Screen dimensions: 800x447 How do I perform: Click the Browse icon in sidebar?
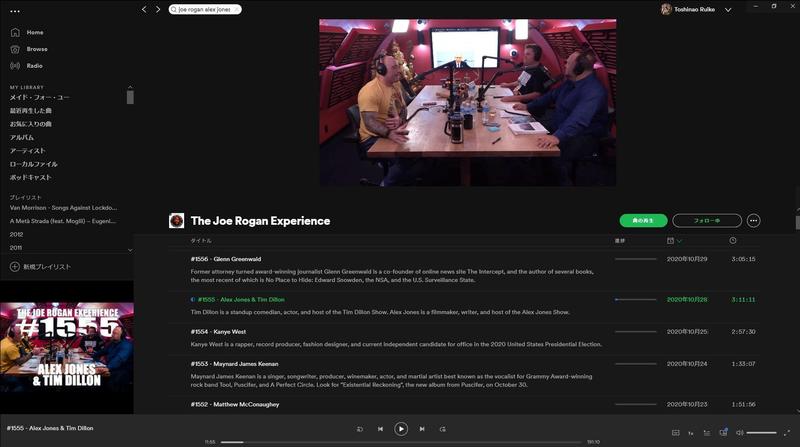pos(15,49)
